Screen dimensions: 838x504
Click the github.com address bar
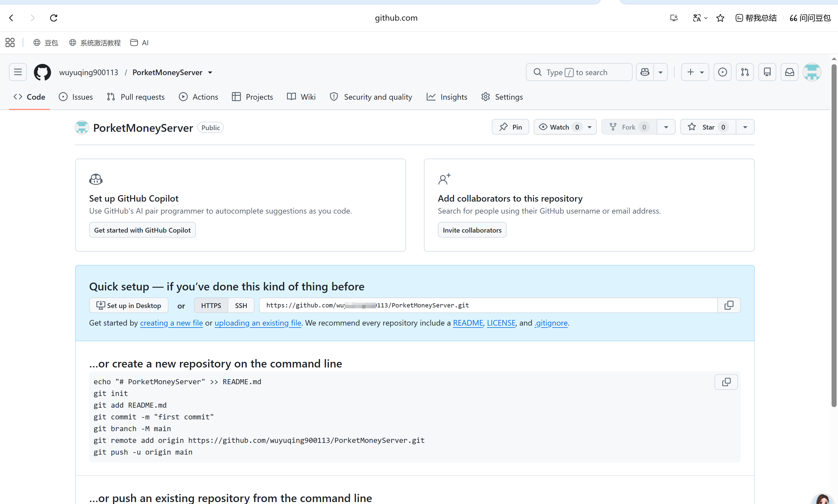click(x=396, y=18)
